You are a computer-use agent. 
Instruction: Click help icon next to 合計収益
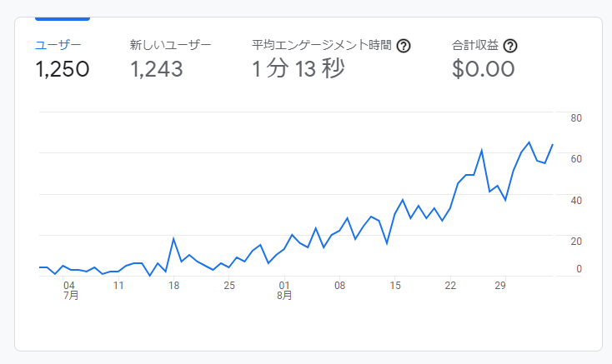point(510,46)
